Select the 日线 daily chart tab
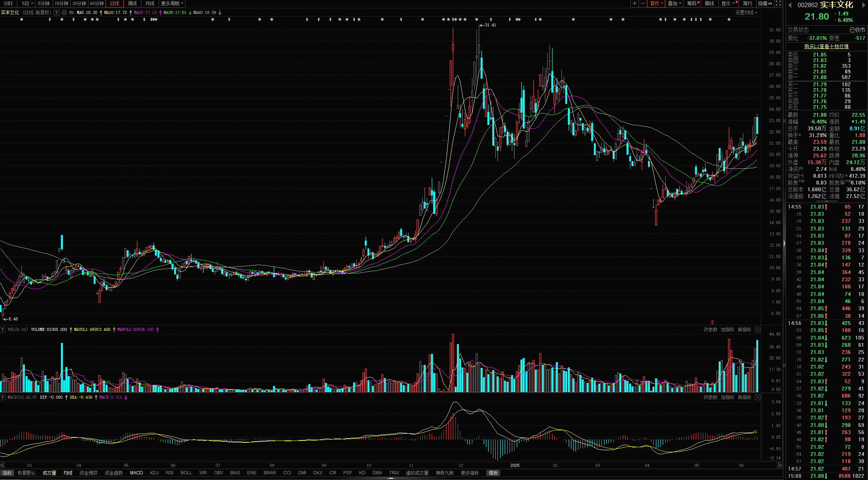 115,3
